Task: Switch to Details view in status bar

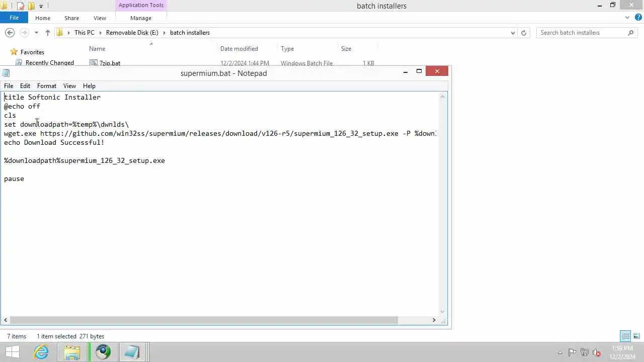Action: tap(625, 336)
